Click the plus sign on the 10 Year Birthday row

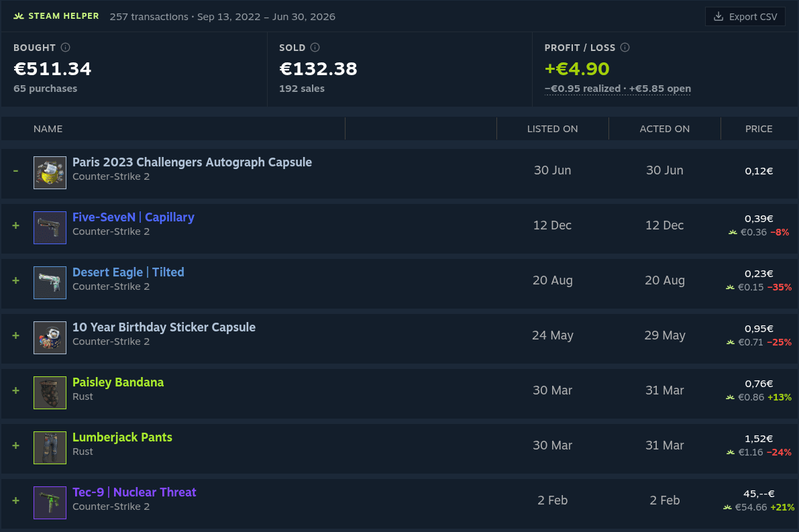pyautogui.click(x=16, y=335)
